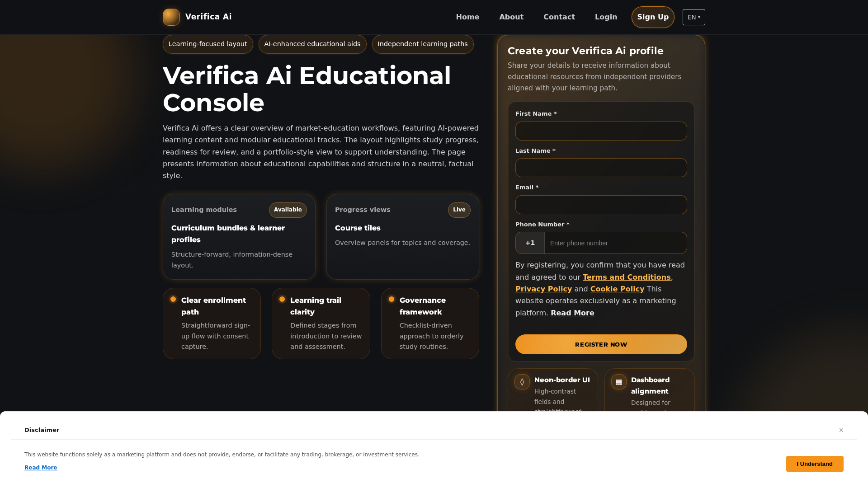868x488 pixels.
Task: Click the Learning trail clarity heading
Action: coord(316,306)
